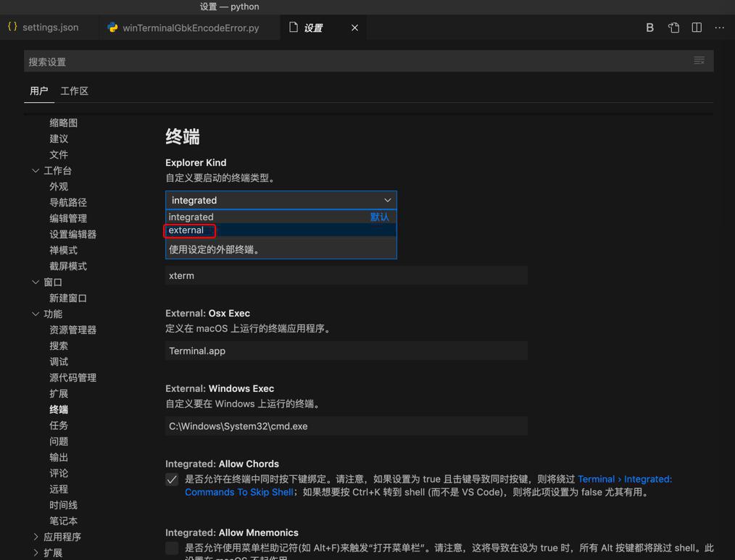Screen dimensions: 735x560
Task: Select 评论 in settings tree
Action: point(59,473)
